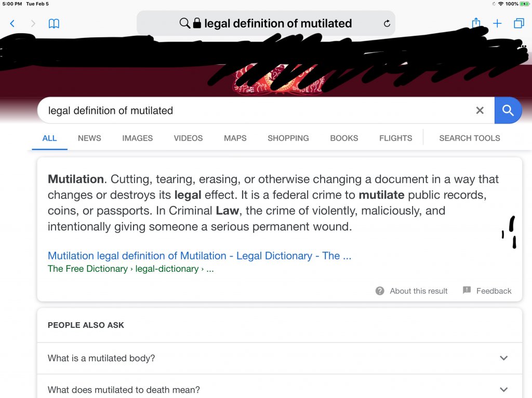This screenshot has width=532, height=398.
Task: Open the SEARCH TOOLS options
Action: coord(470,138)
